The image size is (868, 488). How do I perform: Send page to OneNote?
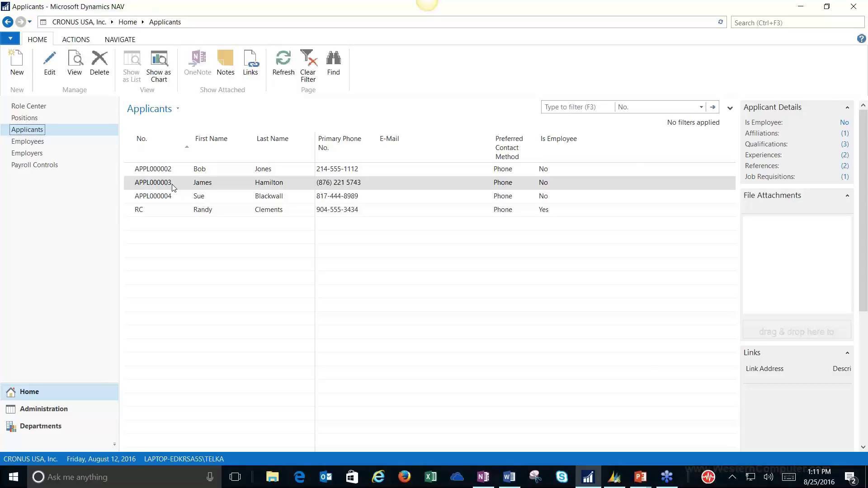pos(198,63)
